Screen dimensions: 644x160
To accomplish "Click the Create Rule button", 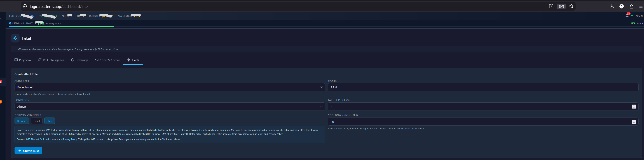I will tap(28, 151).
